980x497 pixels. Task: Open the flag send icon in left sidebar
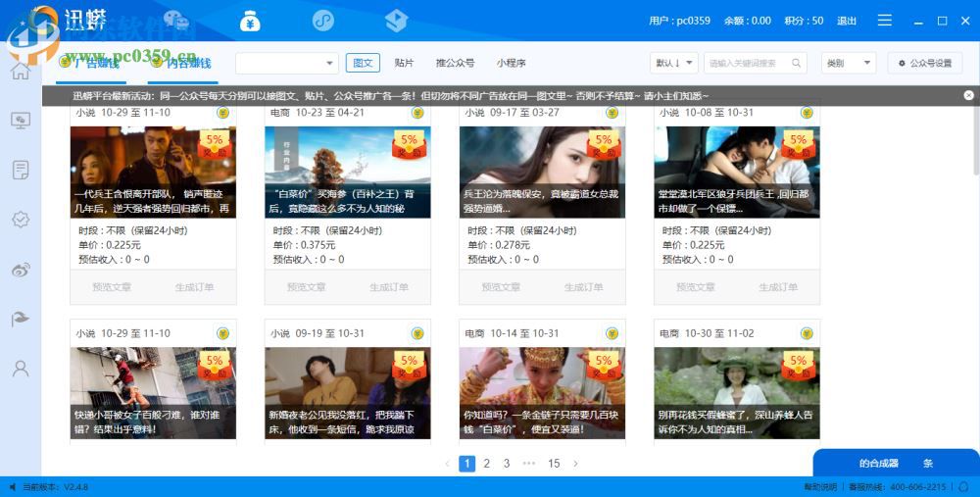click(x=20, y=319)
